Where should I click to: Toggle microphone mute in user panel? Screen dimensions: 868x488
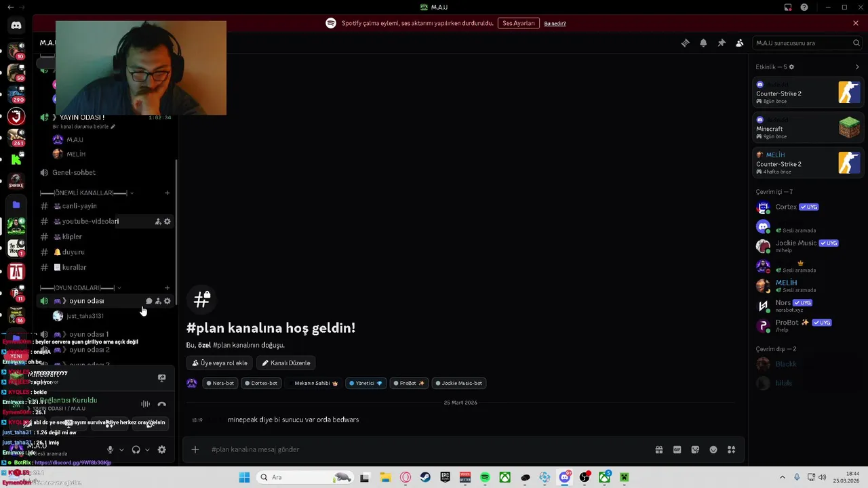pyautogui.click(x=111, y=449)
